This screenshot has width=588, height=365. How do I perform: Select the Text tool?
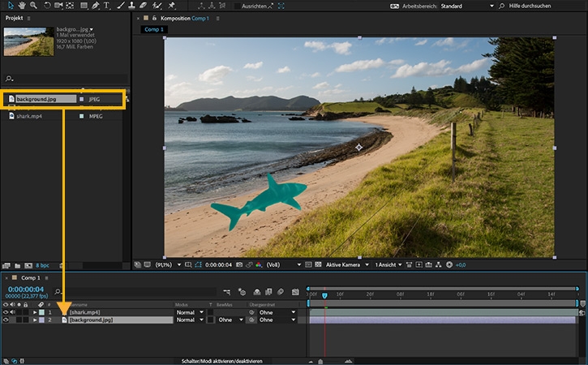[x=107, y=6]
